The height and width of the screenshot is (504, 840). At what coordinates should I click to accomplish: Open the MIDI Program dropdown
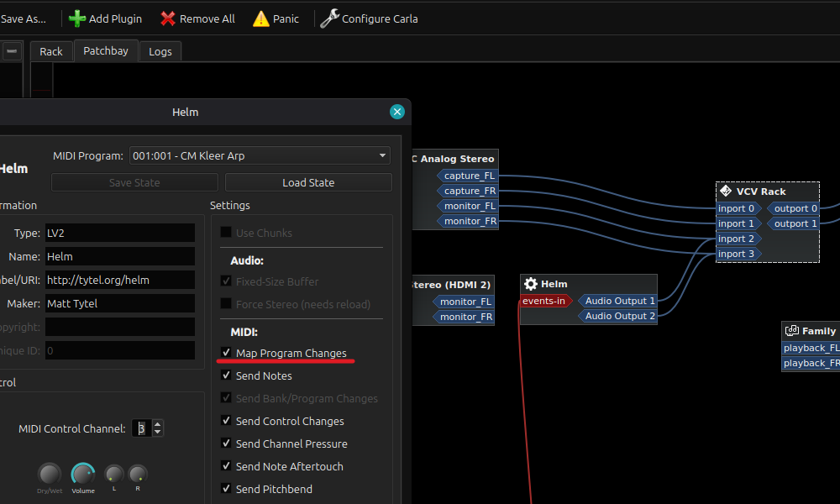click(x=260, y=156)
